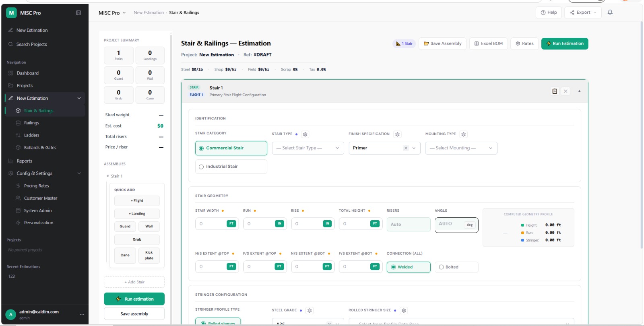
Task: Add a Wall rail
Action: tap(149, 227)
